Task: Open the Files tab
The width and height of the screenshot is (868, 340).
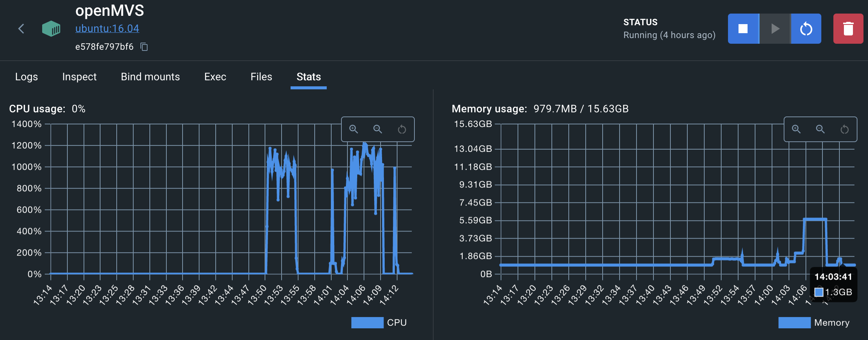Action: click(x=261, y=77)
